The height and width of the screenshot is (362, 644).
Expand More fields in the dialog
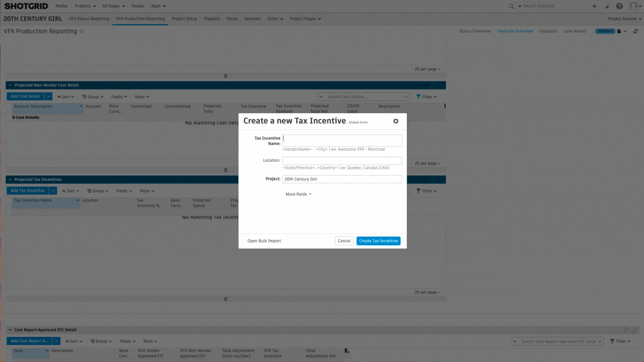pyautogui.click(x=298, y=194)
